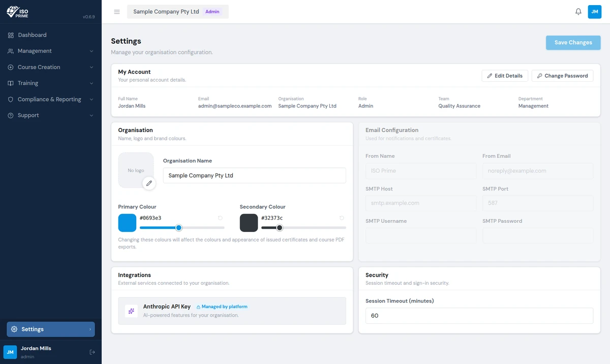Screen dimensions: 610x364
Task: Click the Jordan Mills name in the sidebar footer
Action: click(x=36, y=348)
